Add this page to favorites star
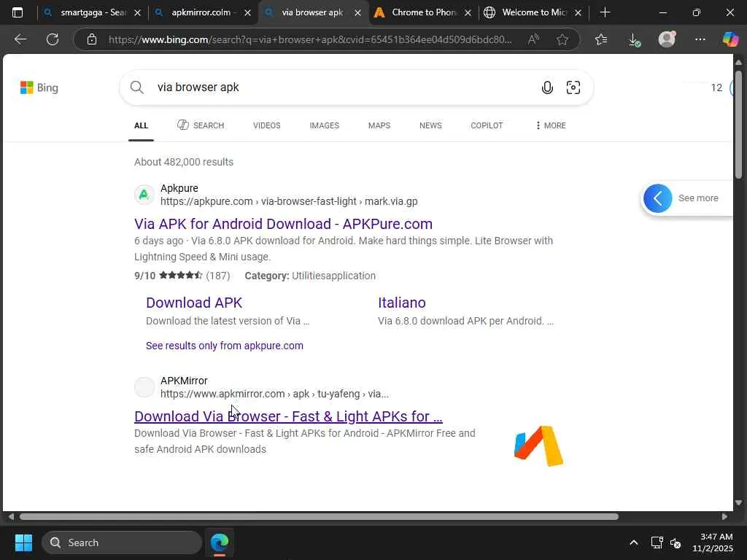747x560 pixels. [x=562, y=39]
